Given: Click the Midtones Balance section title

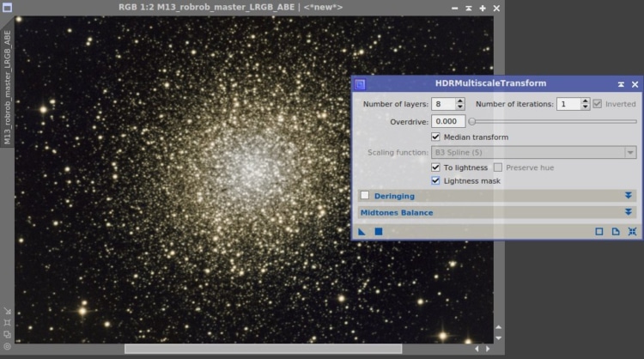Looking at the screenshot, I should (397, 212).
